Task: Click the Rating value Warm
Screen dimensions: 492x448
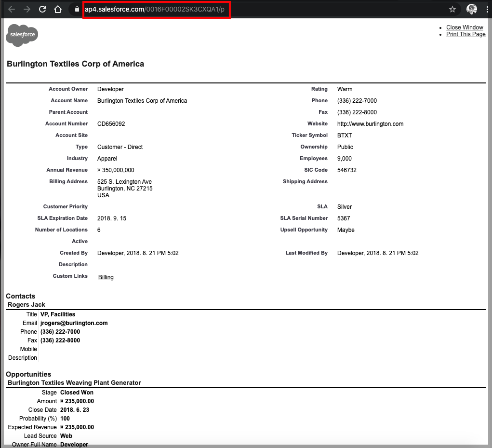Action: point(345,89)
